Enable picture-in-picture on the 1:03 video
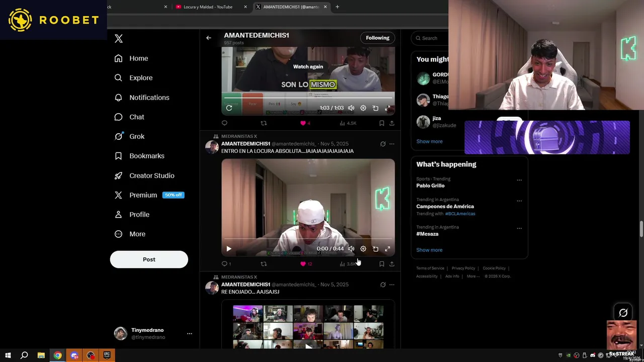The image size is (644, 362). (x=375, y=108)
